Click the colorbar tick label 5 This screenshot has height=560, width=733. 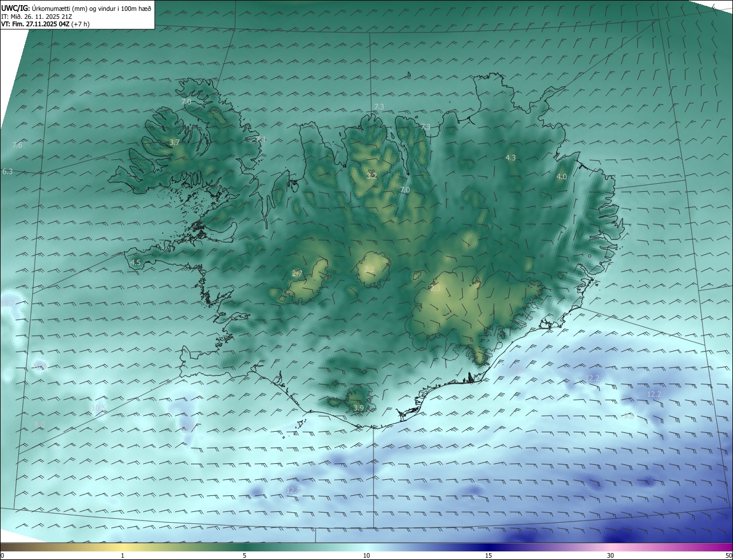pos(245,555)
